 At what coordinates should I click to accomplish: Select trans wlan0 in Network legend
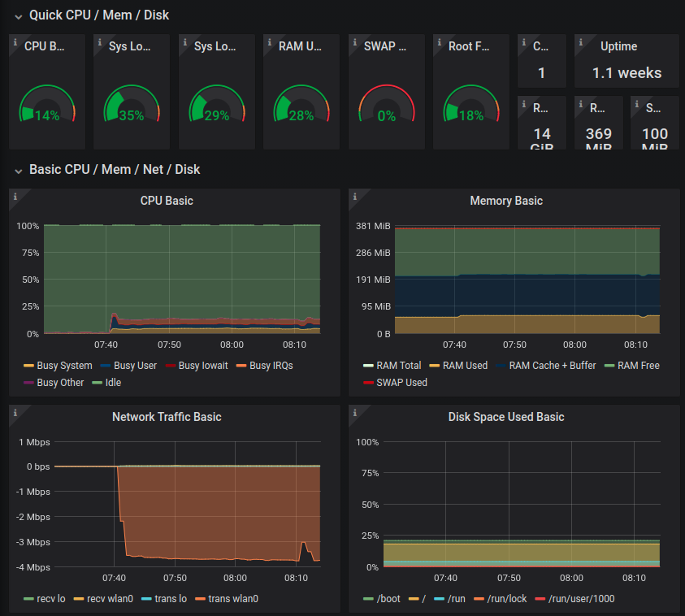tap(233, 598)
